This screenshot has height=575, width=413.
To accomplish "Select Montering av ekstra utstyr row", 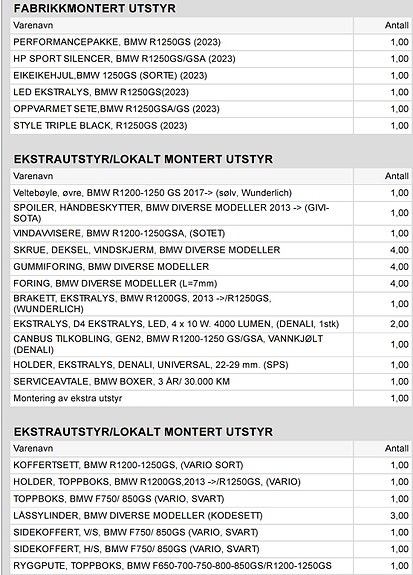I will tap(211, 398).
